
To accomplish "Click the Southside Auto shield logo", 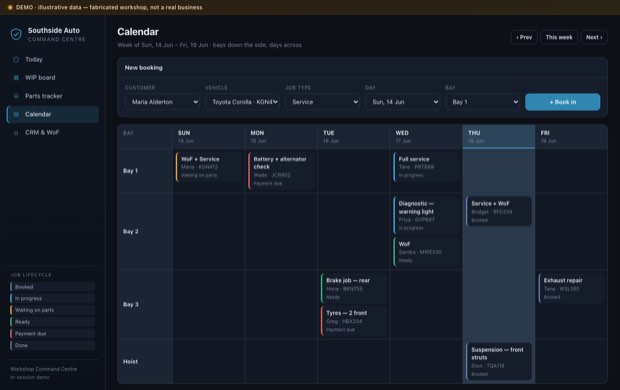I will point(16,34).
